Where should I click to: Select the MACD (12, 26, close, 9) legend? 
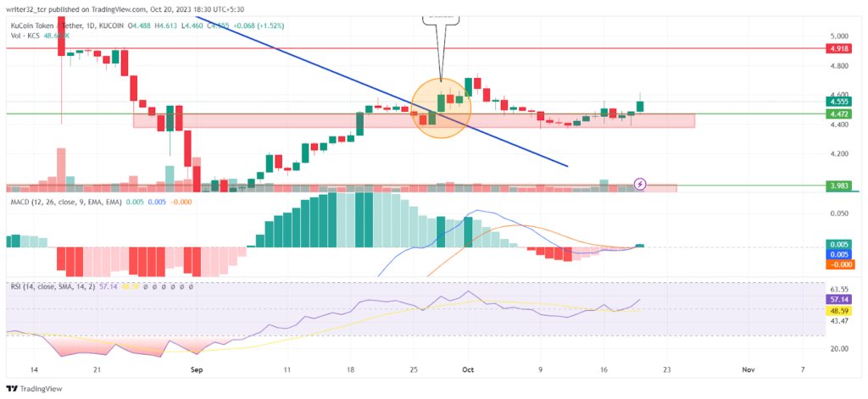tap(66, 202)
